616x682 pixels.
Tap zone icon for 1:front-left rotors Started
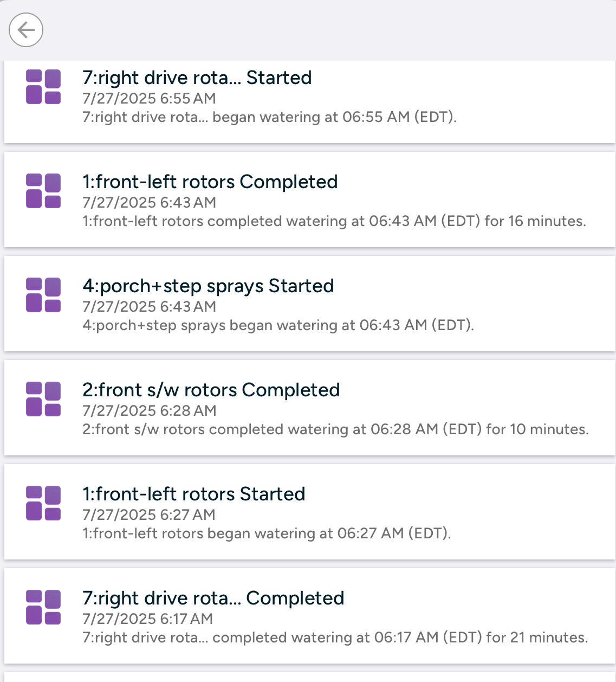43,503
